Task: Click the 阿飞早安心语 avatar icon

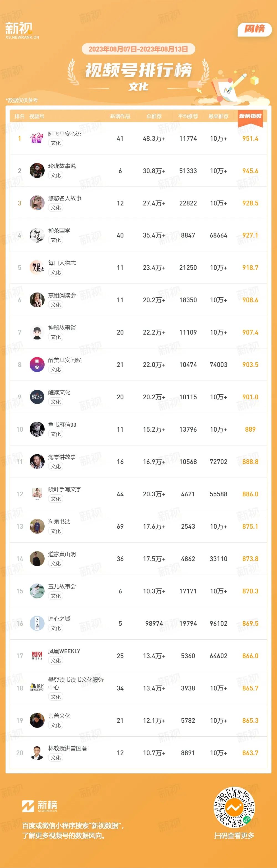Action: [37, 139]
